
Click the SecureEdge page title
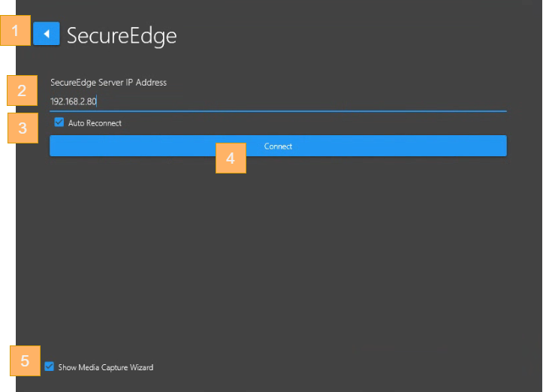(x=122, y=35)
